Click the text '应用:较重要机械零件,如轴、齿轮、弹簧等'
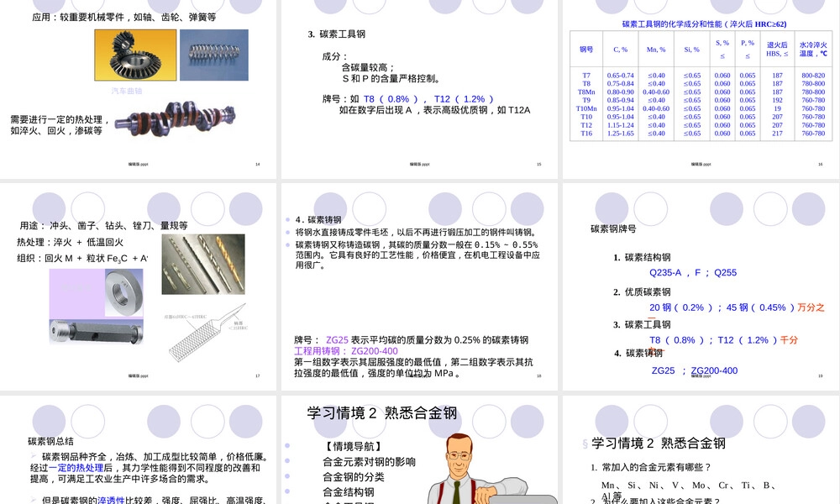This screenshot has width=840, height=504. 123,17
